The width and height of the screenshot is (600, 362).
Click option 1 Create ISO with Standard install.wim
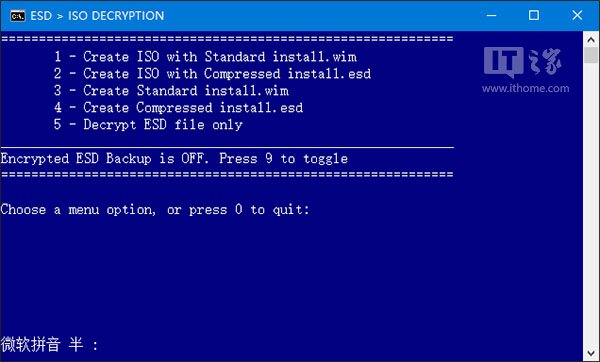click(205, 57)
